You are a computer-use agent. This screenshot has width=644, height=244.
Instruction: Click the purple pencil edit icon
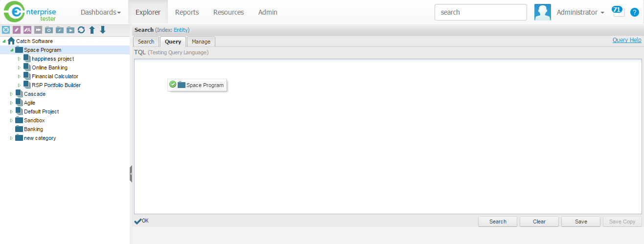pyautogui.click(x=17, y=30)
